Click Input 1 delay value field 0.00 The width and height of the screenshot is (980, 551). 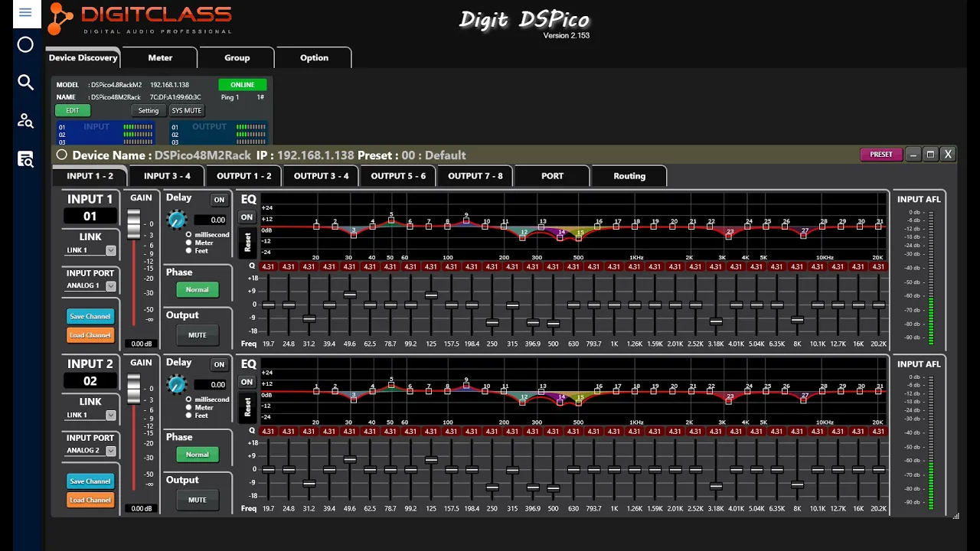pyautogui.click(x=211, y=220)
